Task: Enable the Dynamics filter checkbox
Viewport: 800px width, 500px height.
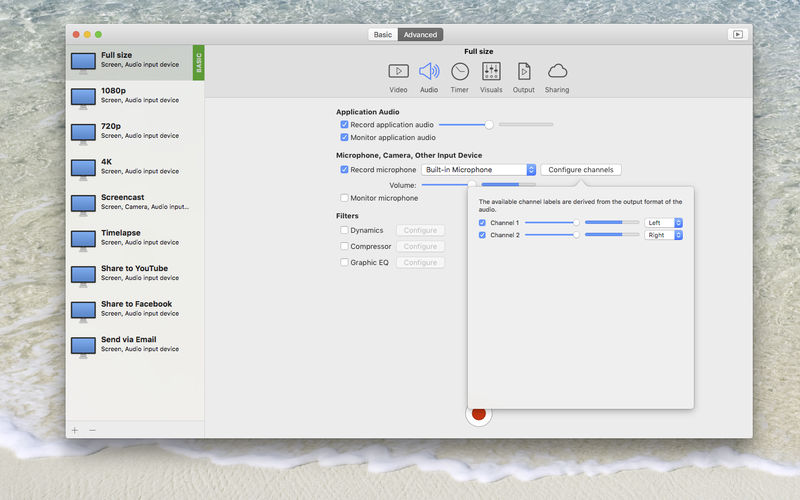Action: tap(344, 230)
